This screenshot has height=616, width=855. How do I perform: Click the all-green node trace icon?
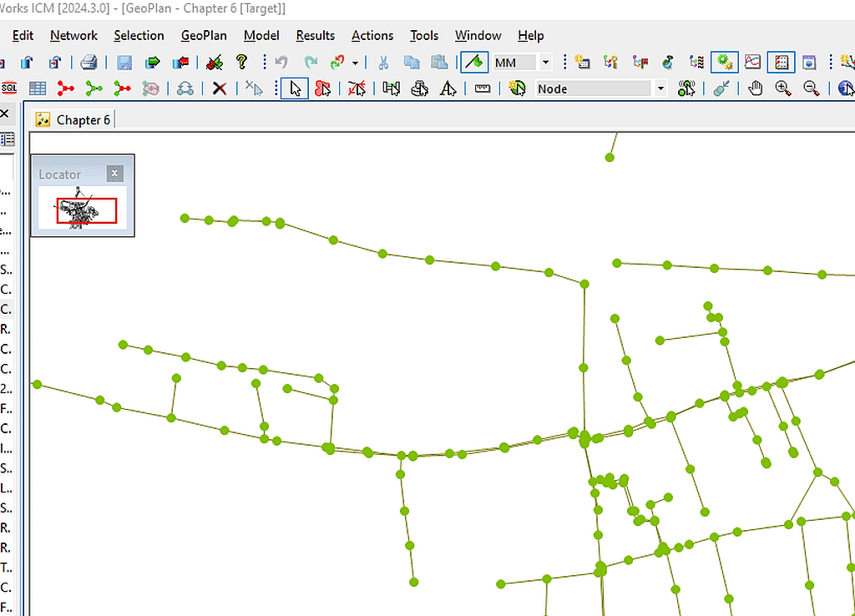94,88
